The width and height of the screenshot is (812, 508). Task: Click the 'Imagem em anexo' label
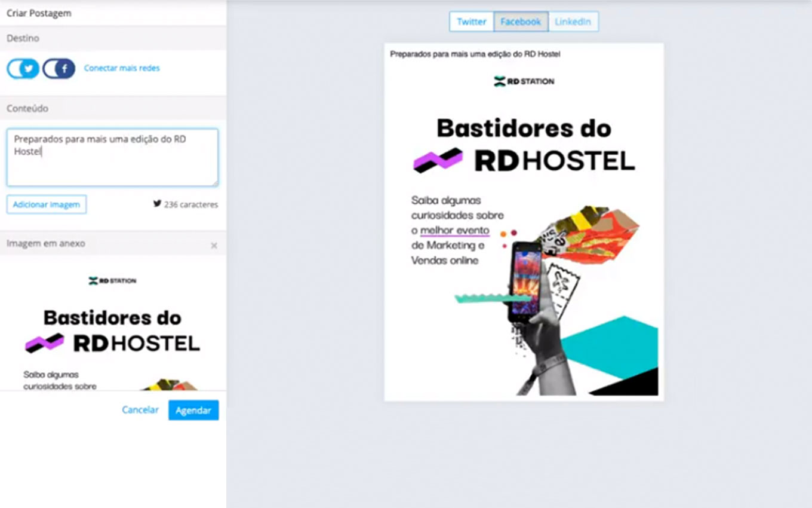[46, 244]
